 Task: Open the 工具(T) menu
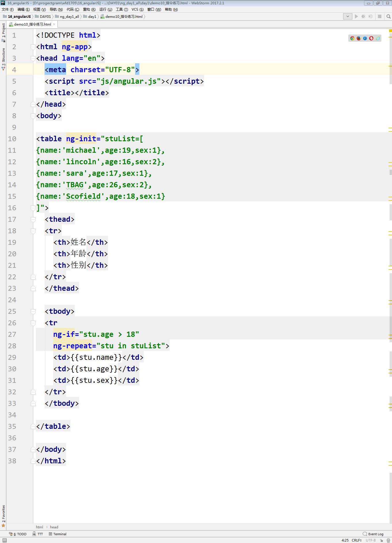(x=122, y=9)
